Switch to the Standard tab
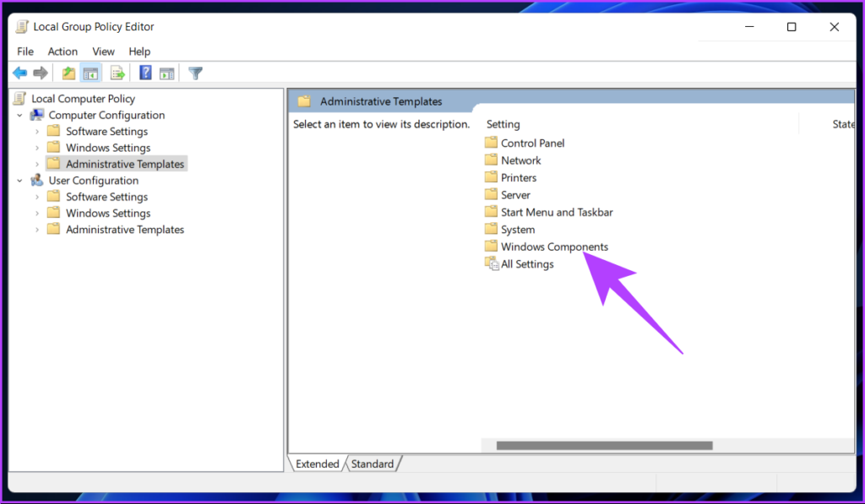The width and height of the screenshot is (865, 504). [372, 463]
